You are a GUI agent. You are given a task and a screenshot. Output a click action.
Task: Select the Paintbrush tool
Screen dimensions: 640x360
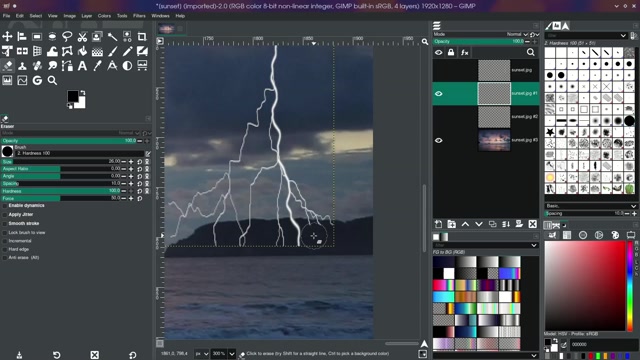pos(112,51)
